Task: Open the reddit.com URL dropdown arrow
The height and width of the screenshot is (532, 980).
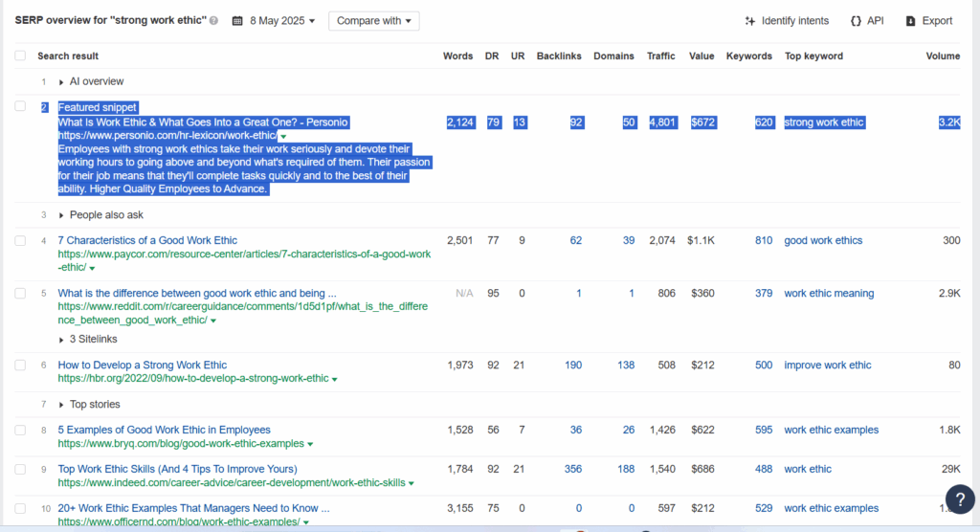Action: [x=213, y=321]
